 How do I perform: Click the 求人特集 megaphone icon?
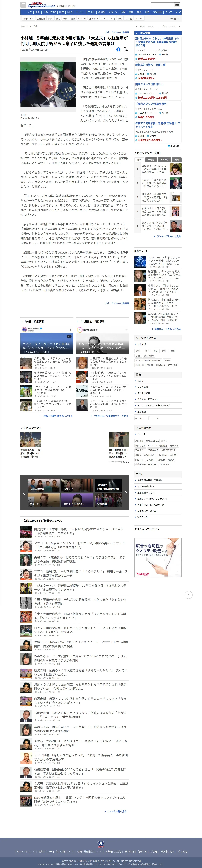[x=136, y=33]
